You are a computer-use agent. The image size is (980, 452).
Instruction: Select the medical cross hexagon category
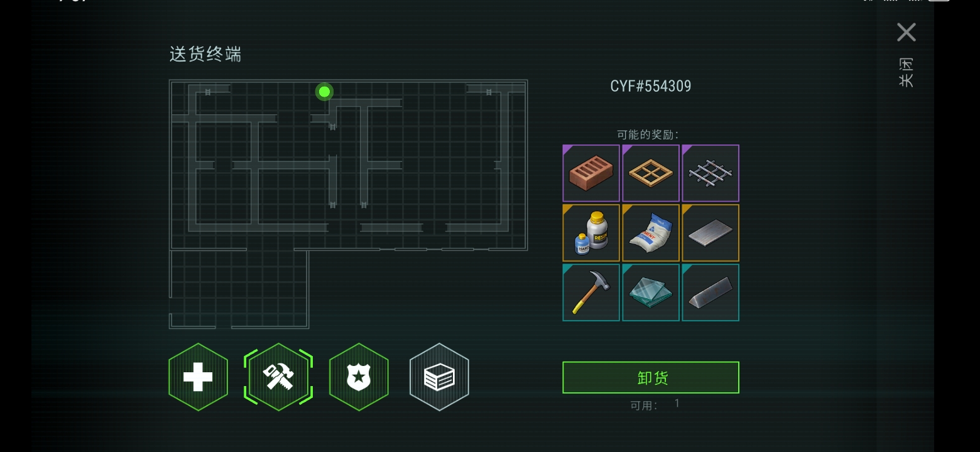198,377
